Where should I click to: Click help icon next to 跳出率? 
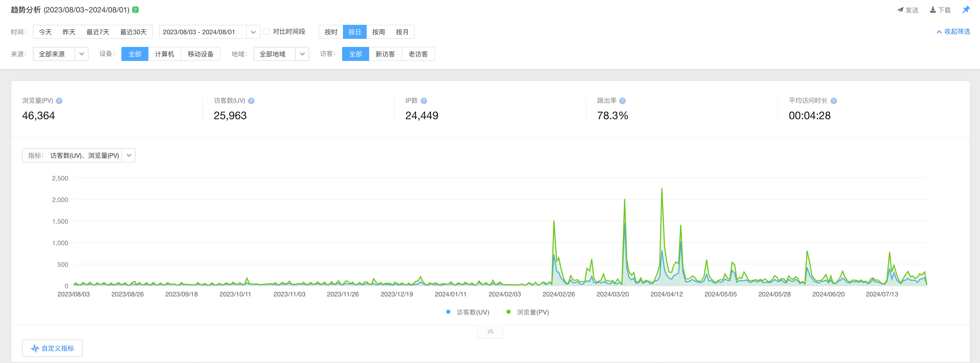pos(622,101)
